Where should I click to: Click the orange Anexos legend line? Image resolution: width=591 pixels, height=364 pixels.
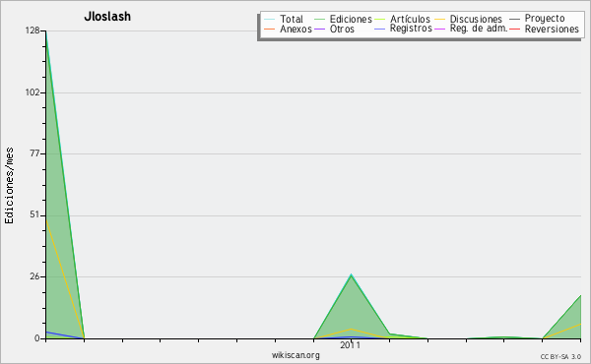click(270, 29)
